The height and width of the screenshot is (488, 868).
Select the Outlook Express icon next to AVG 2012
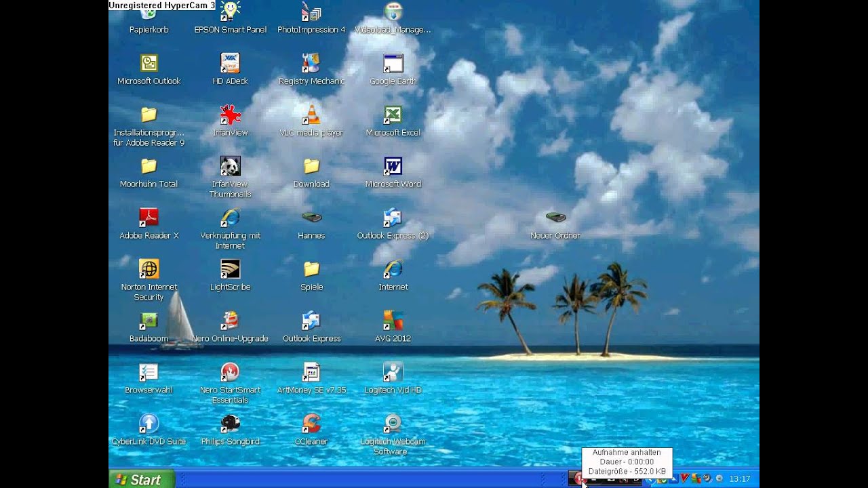pyautogui.click(x=311, y=321)
